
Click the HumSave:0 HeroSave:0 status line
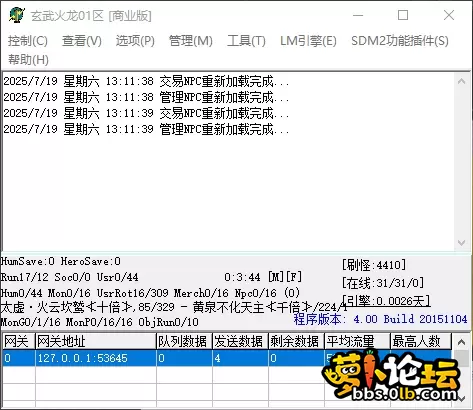(61, 261)
